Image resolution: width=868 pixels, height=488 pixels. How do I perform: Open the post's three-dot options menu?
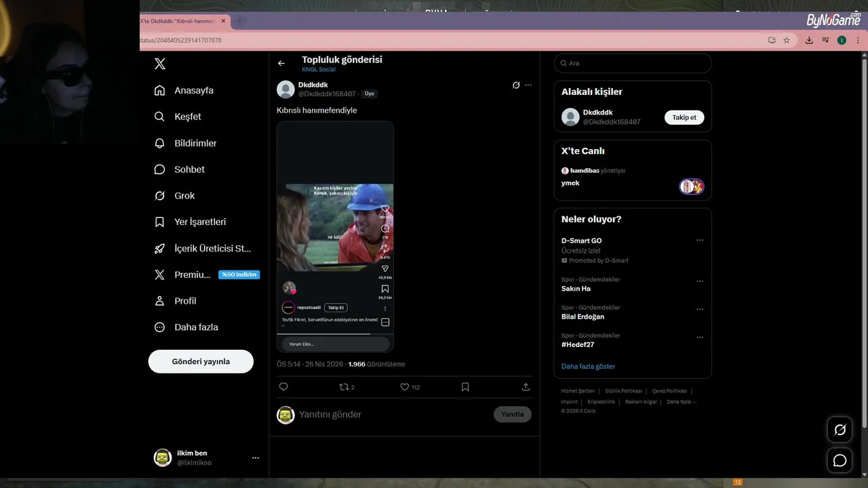(x=528, y=85)
